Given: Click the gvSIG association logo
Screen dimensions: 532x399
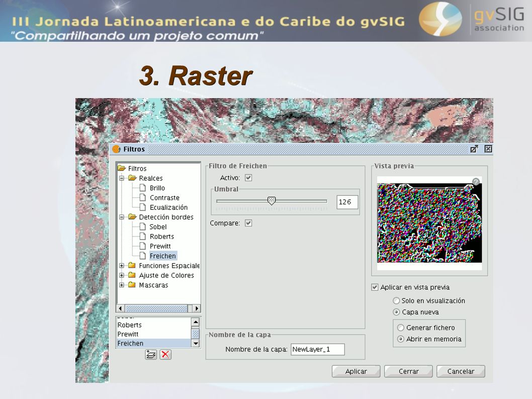Looking at the screenshot, I should [x=472, y=19].
